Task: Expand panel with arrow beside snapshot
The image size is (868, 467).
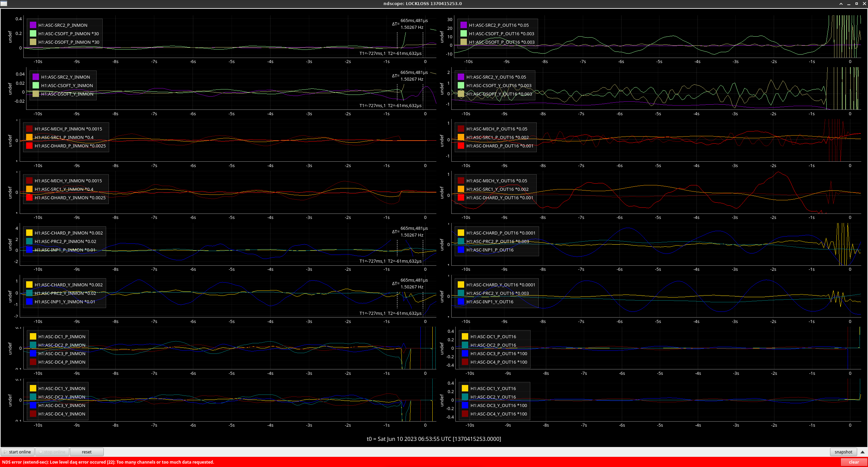Action: (x=863, y=452)
